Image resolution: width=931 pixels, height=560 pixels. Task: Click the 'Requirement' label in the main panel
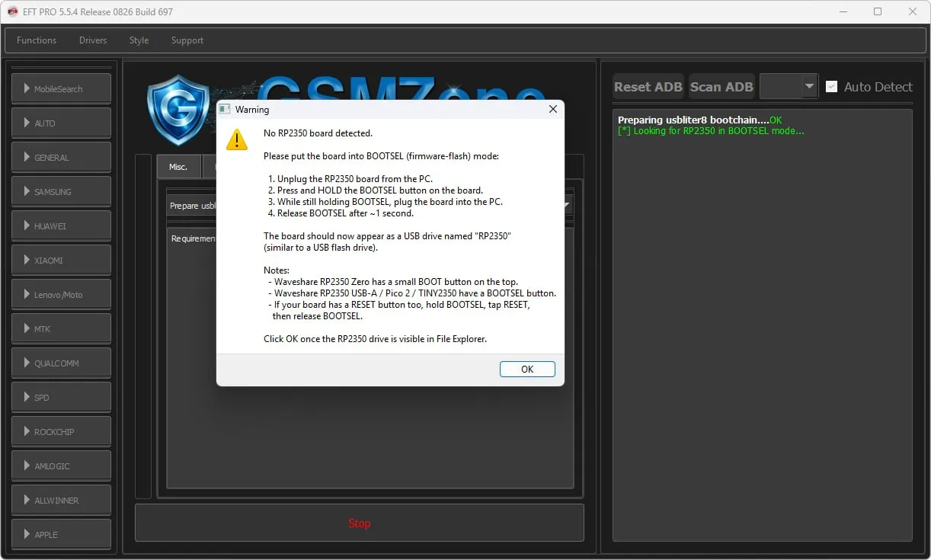click(x=194, y=238)
